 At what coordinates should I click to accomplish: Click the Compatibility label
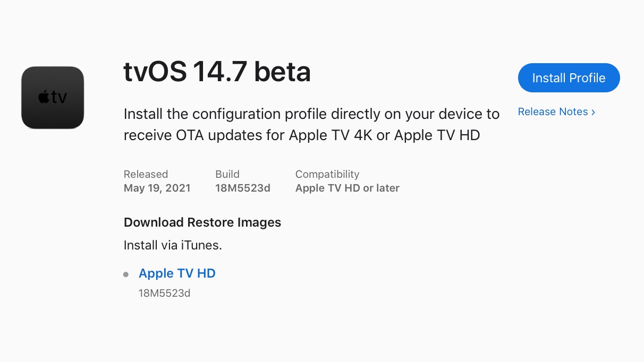coord(327,174)
